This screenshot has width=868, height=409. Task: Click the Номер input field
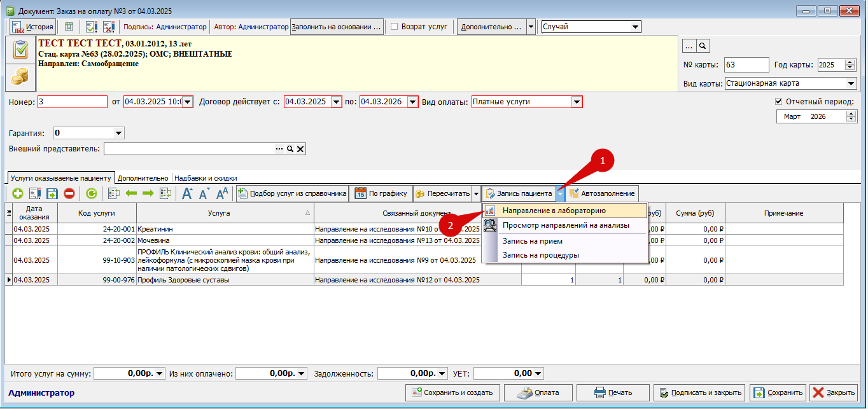tap(72, 102)
